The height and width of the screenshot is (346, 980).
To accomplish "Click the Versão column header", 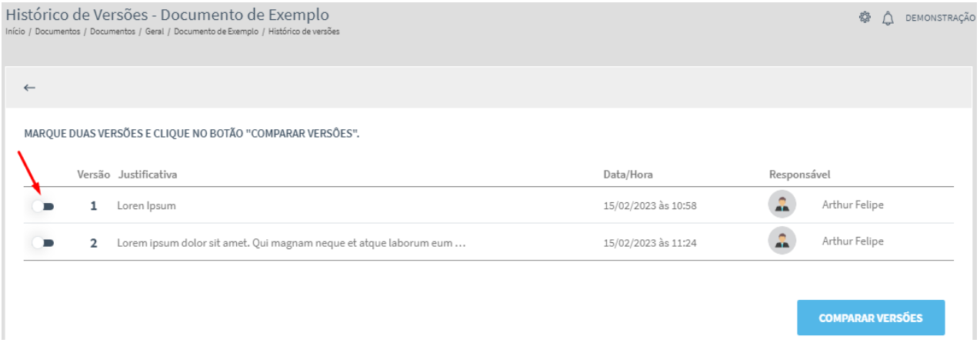I will tap(94, 175).
